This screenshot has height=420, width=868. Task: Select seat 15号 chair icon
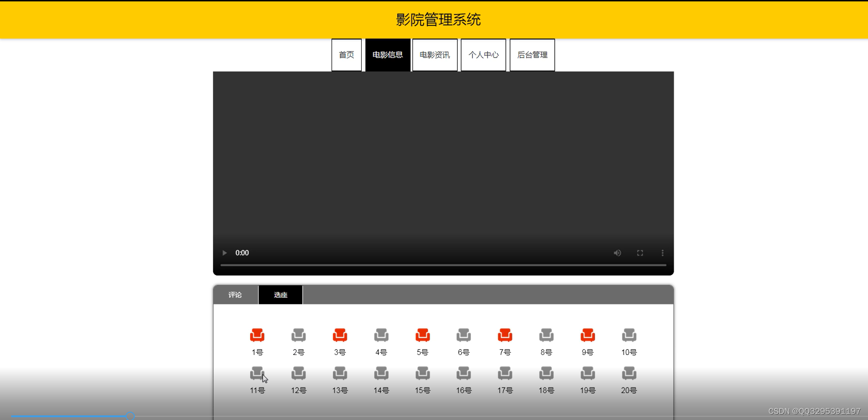[x=423, y=373]
